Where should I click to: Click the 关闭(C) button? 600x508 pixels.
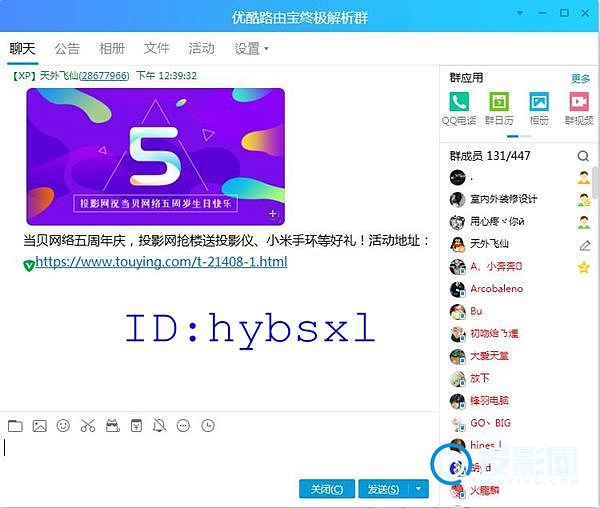[x=327, y=489]
